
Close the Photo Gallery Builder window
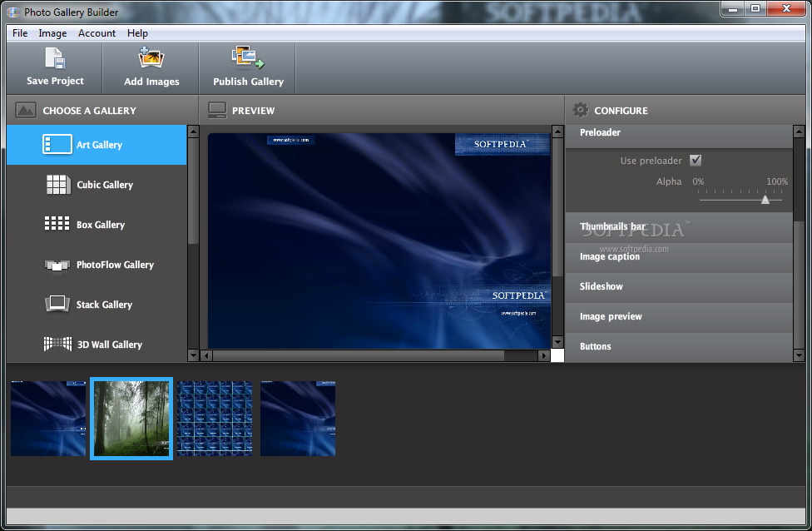coord(786,9)
